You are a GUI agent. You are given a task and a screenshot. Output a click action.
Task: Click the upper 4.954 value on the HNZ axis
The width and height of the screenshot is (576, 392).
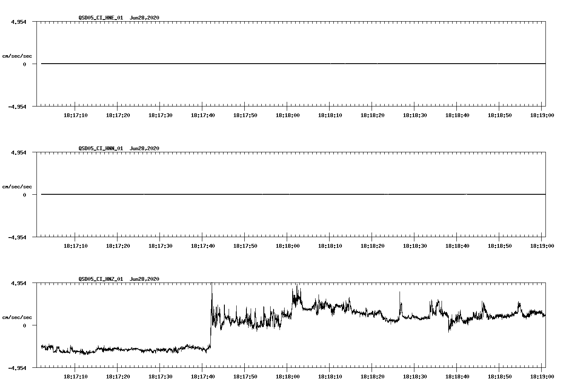(x=18, y=283)
